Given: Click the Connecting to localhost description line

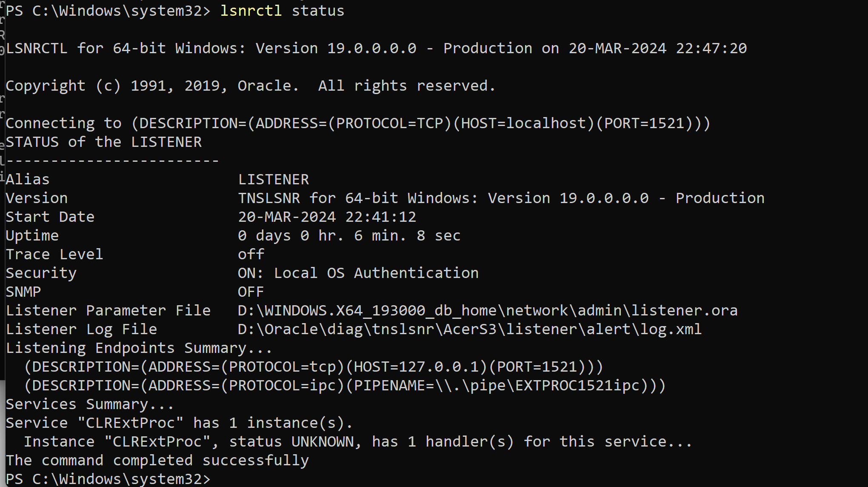Looking at the screenshot, I should pos(357,123).
